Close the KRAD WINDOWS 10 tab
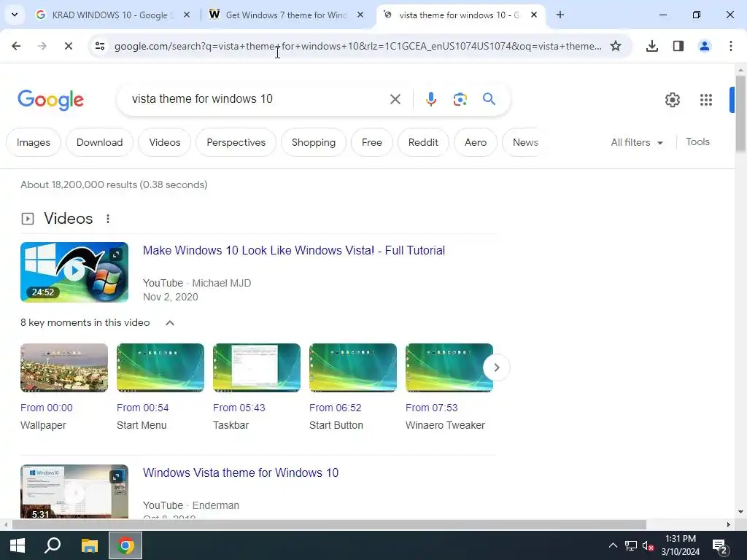This screenshot has height=560, width=747. [x=187, y=15]
